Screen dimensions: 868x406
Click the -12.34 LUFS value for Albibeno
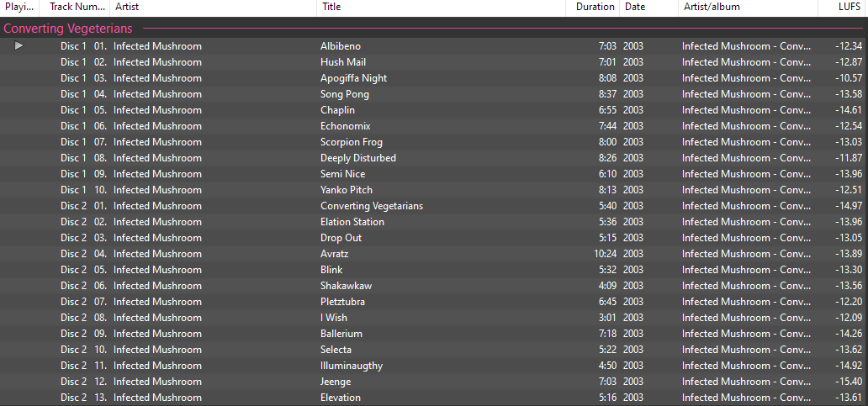849,46
